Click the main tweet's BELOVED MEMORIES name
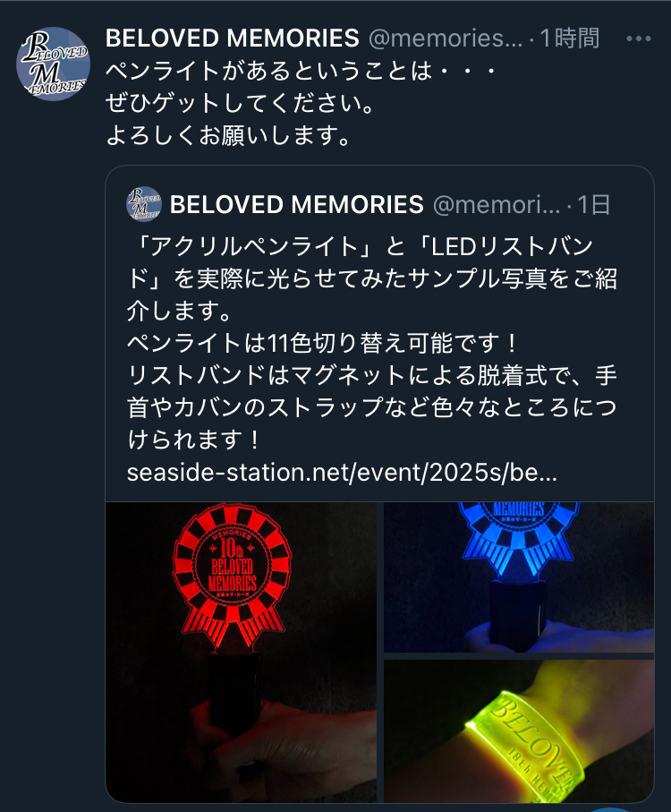This screenshot has width=671, height=812. [x=233, y=38]
